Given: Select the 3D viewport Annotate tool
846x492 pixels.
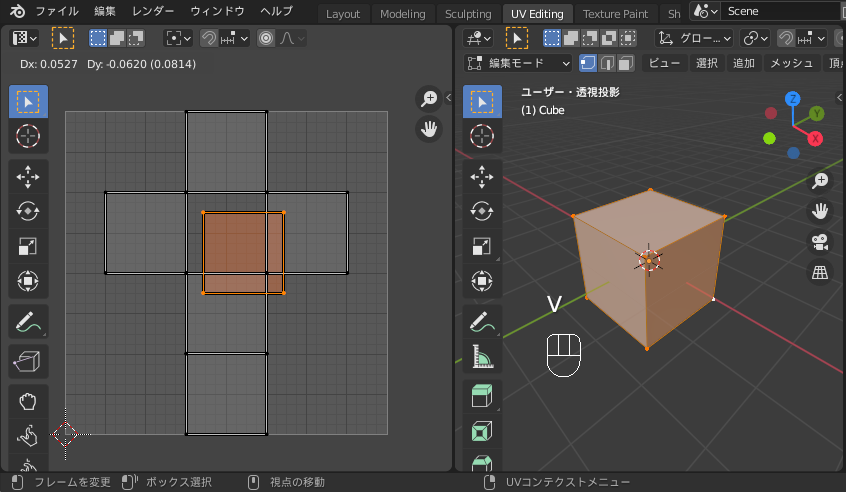Looking at the screenshot, I should 482,322.
